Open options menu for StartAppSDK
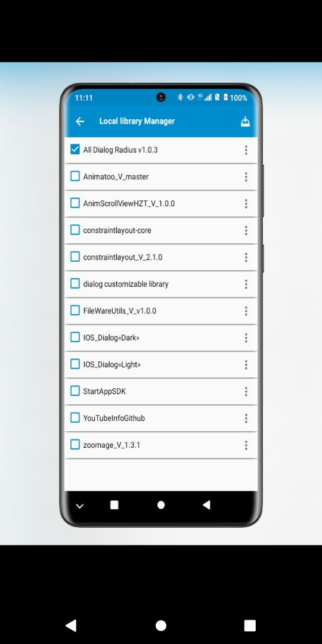Viewport: 322px width, 644px height. pyautogui.click(x=246, y=391)
